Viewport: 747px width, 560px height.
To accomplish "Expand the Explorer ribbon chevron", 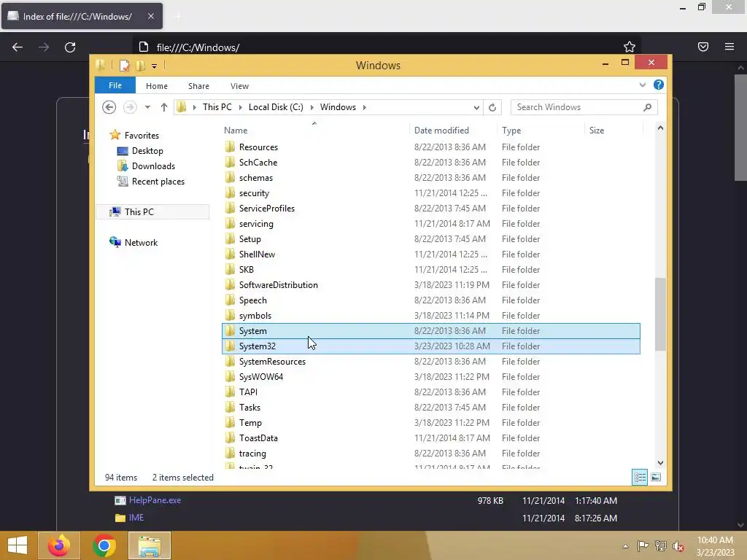I will pos(642,85).
